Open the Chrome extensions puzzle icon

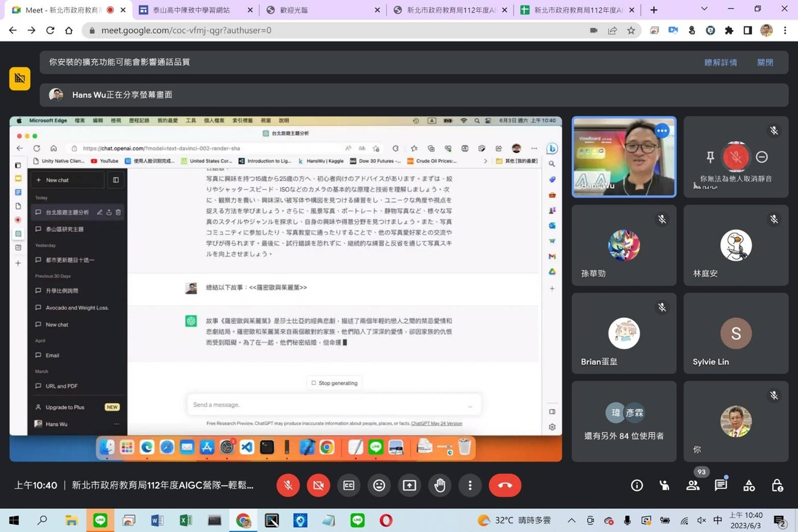729,31
